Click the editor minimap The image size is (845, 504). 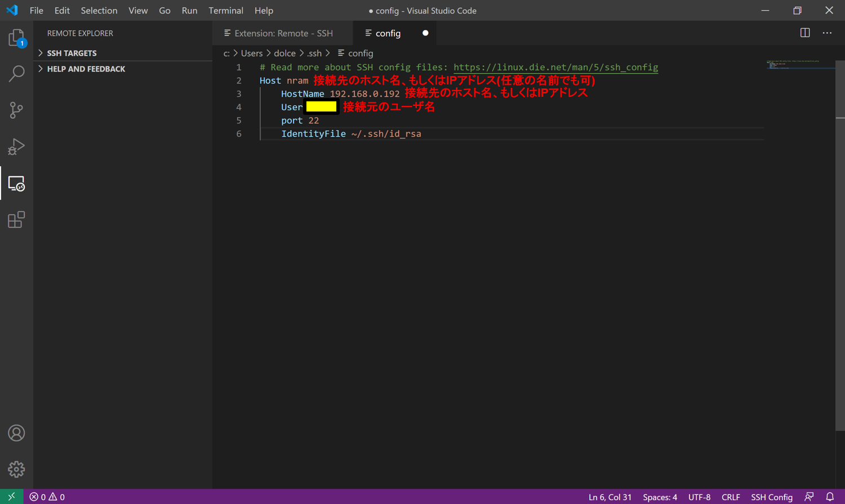[799, 65]
